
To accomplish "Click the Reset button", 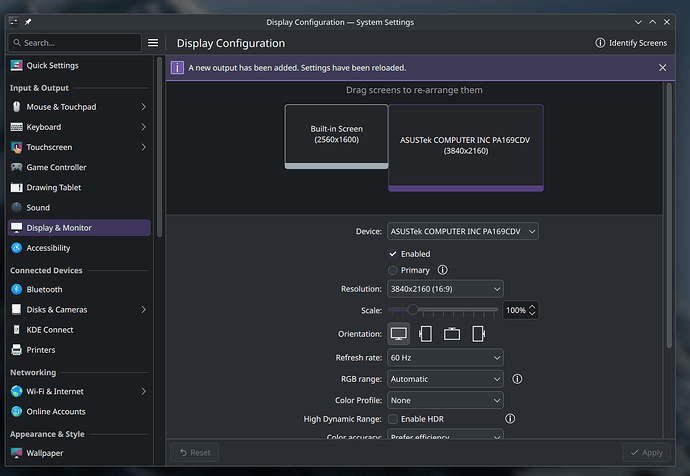I will click(x=195, y=452).
